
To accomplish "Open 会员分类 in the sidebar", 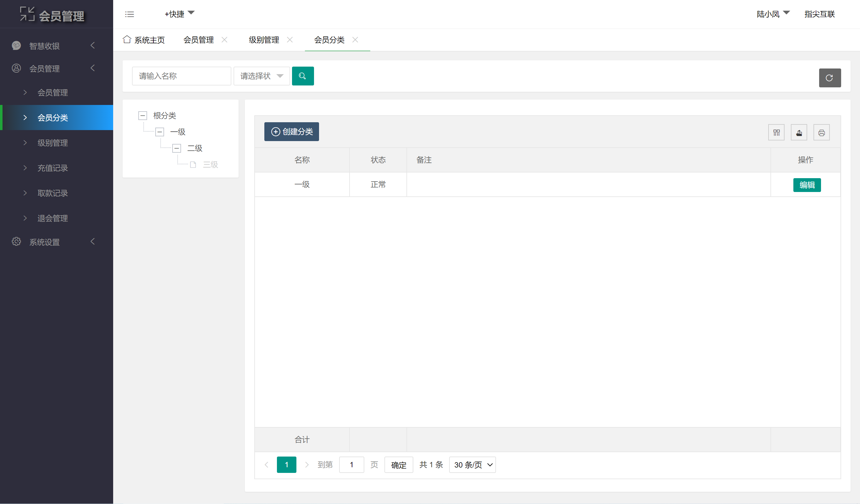I will coord(57,118).
